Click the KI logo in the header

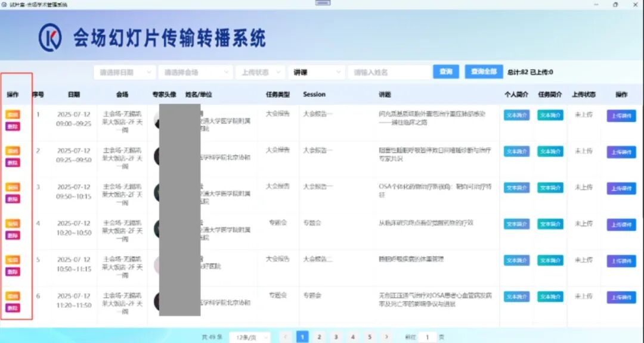click(50, 38)
